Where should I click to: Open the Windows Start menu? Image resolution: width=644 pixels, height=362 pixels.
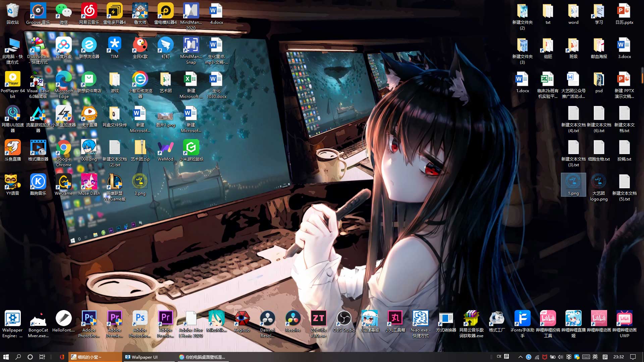coord(6,357)
